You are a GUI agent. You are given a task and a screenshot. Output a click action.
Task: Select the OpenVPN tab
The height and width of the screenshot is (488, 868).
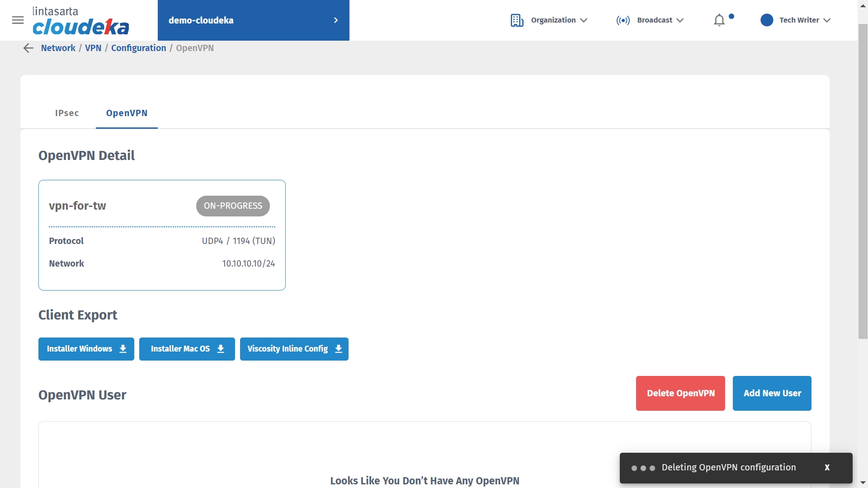[127, 113]
